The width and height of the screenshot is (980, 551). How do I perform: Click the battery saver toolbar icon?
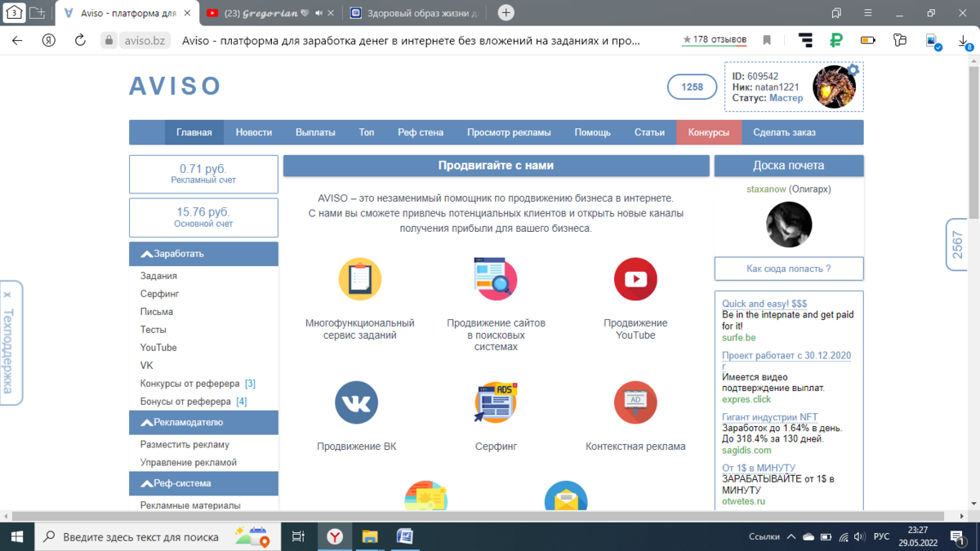pyautogui.click(x=867, y=40)
